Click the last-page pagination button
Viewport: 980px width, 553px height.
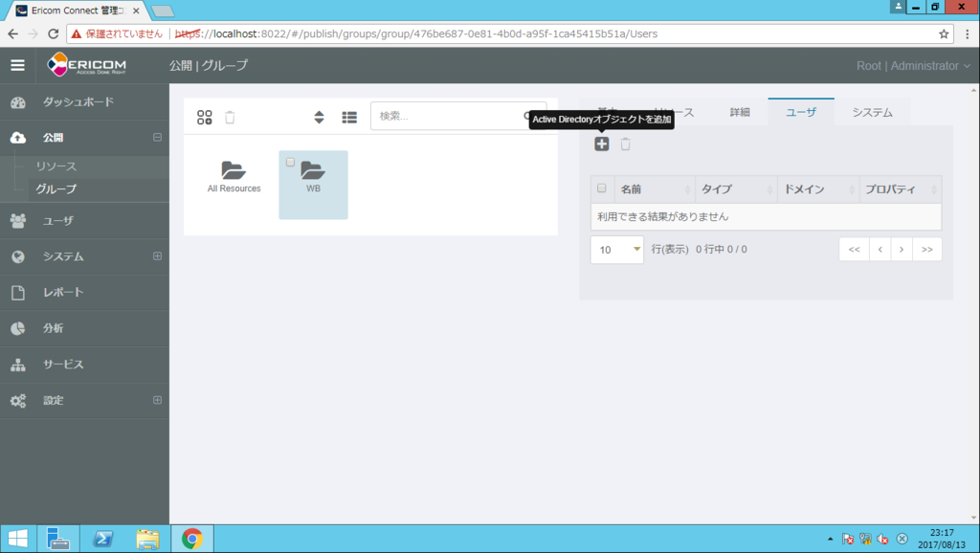point(924,249)
